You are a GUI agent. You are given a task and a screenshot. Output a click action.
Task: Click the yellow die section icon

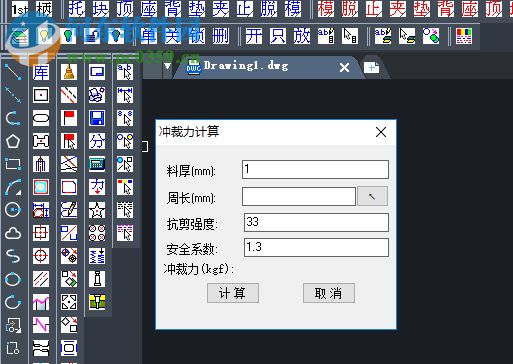tap(97, 302)
